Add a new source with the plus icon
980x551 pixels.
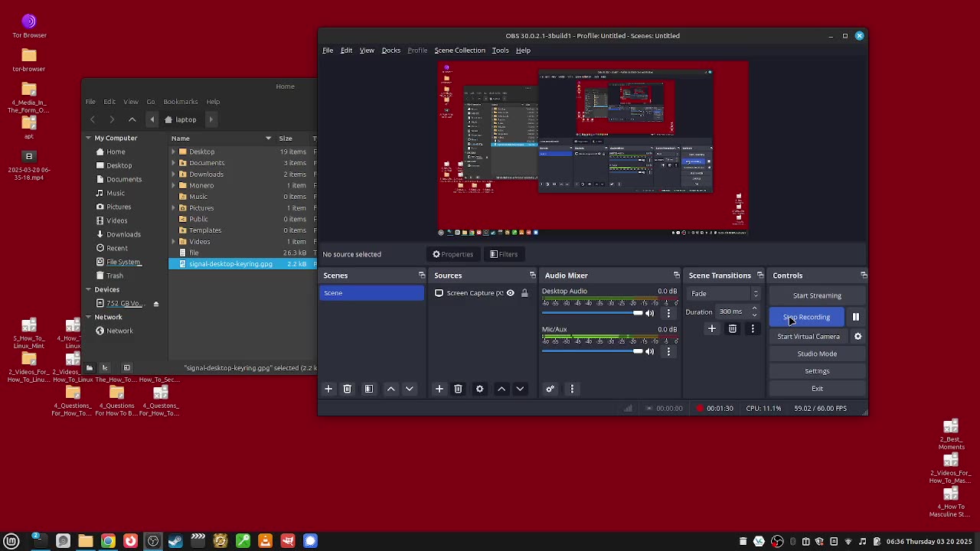439,389
